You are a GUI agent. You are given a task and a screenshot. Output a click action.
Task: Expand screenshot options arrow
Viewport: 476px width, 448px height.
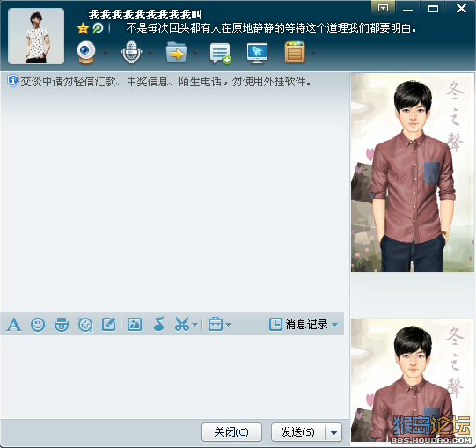tap(195, 325)
